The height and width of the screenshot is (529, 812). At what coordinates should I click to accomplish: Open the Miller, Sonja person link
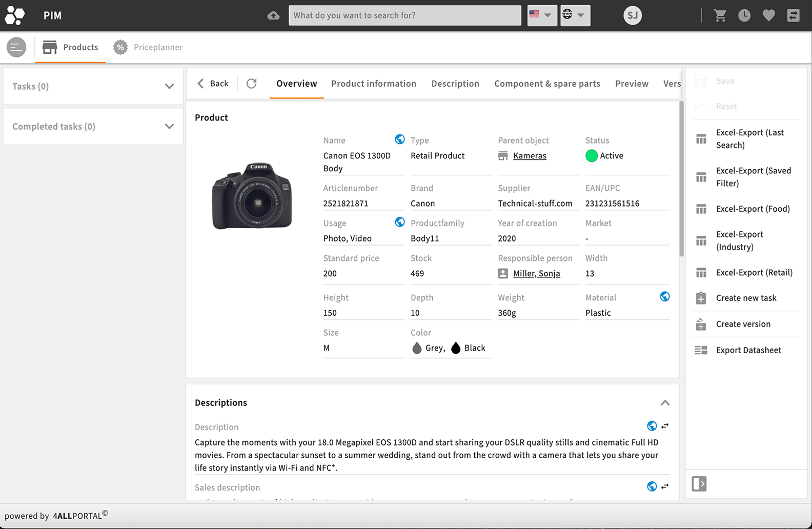pos(536,274)
